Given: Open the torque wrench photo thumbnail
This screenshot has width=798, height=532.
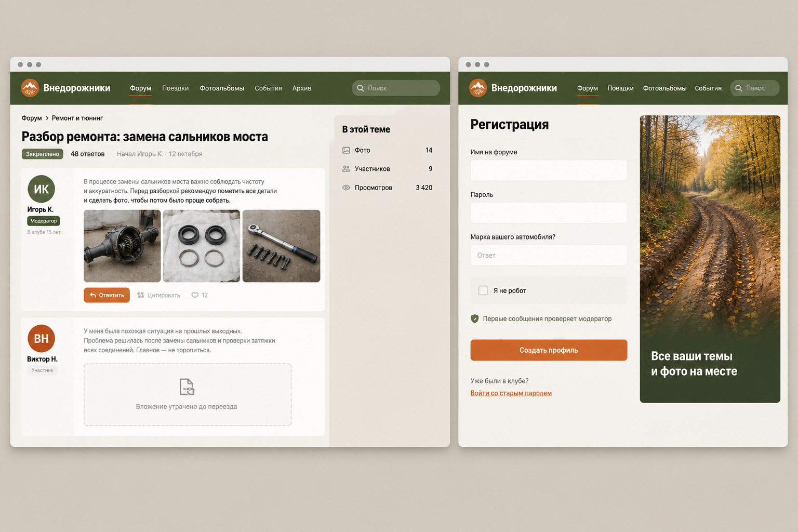Looking at the screenshot, I should pos(281,246).
